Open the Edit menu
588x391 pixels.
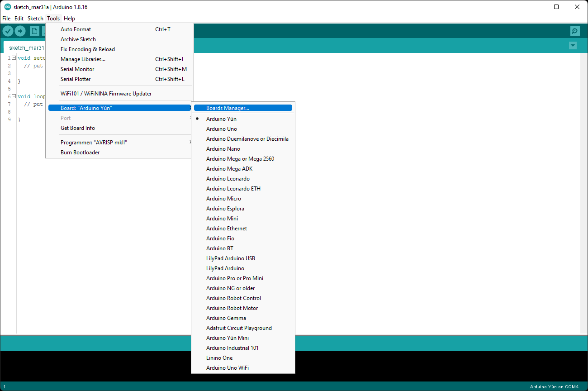[19, 19]
